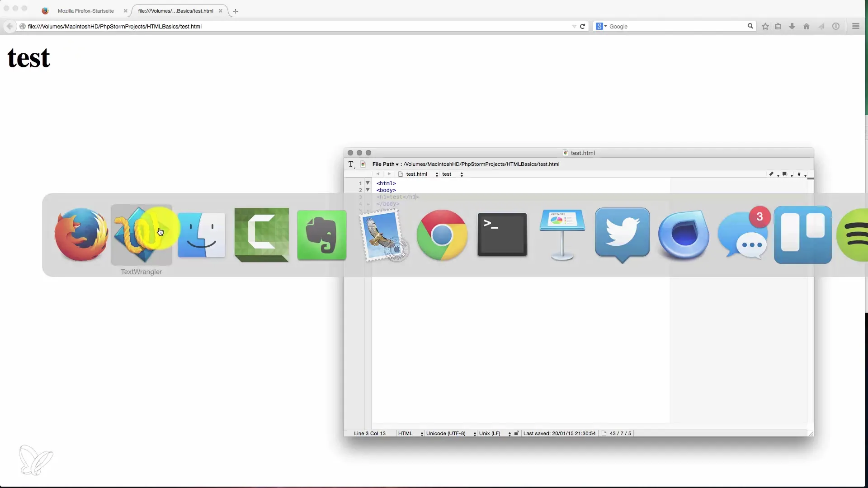The image size is (868, 488).
Task: Select TextWrangler in the app switcher
Action: click(x=142, y=235)
